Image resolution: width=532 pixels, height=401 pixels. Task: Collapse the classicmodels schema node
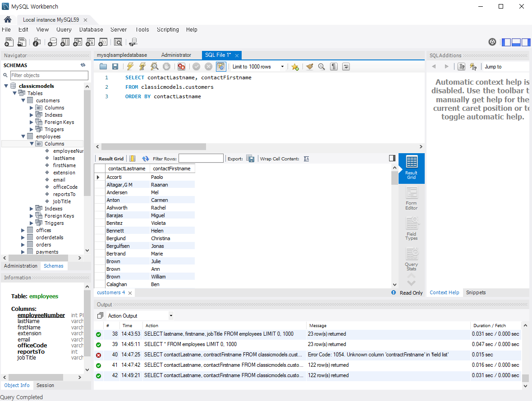click(x=6, y=86)
